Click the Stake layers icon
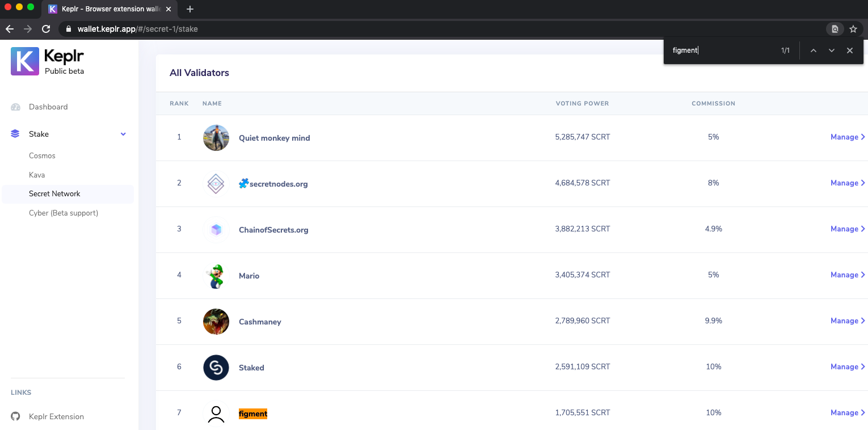Screen dimensions: 868x430 (15, 134)
